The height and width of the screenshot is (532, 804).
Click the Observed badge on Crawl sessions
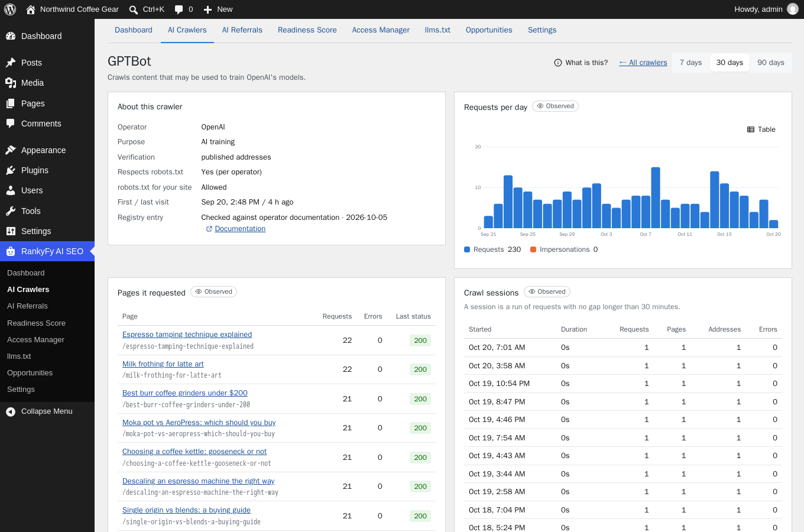click(547, 292)
